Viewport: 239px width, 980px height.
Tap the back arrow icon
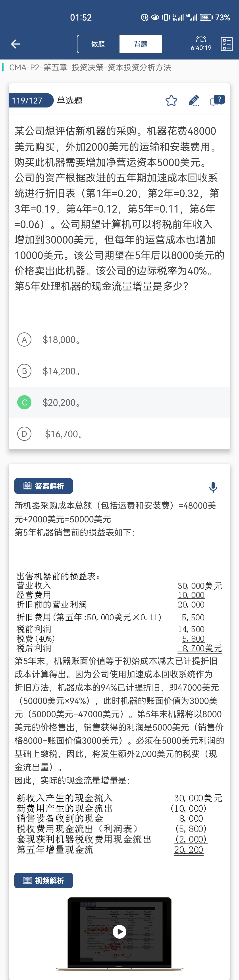click(x=16, y=44)
